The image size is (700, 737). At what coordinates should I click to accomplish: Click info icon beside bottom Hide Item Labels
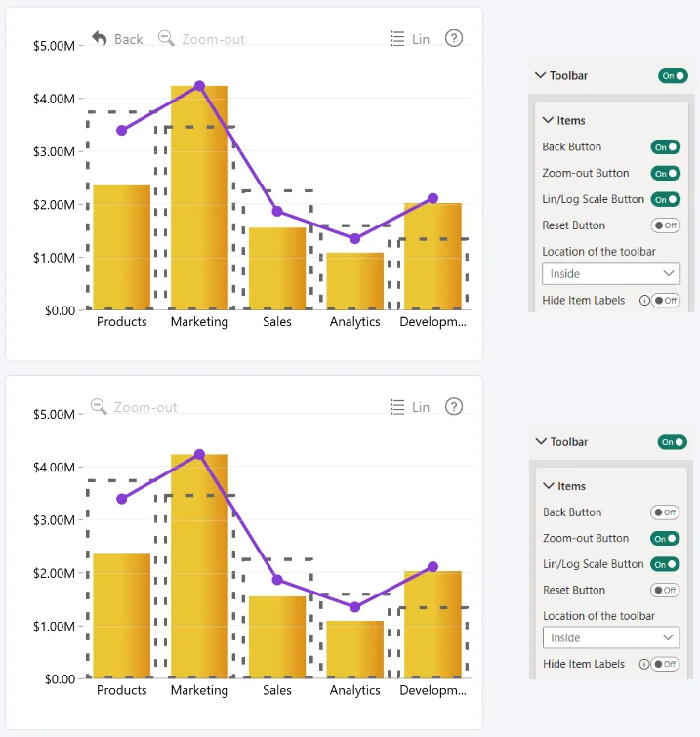tap(644, 664)
